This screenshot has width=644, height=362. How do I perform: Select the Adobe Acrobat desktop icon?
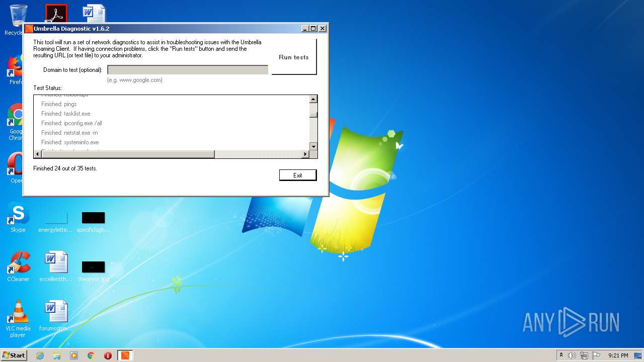coord(56,14)
